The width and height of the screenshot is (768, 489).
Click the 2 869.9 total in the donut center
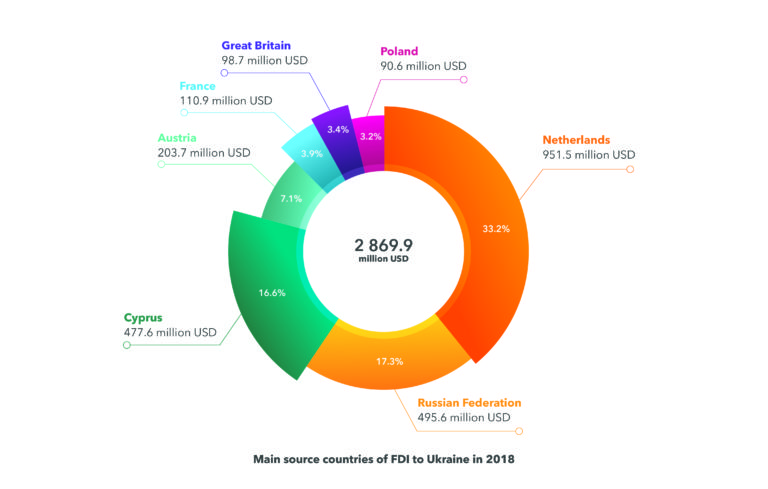(384, 243)
